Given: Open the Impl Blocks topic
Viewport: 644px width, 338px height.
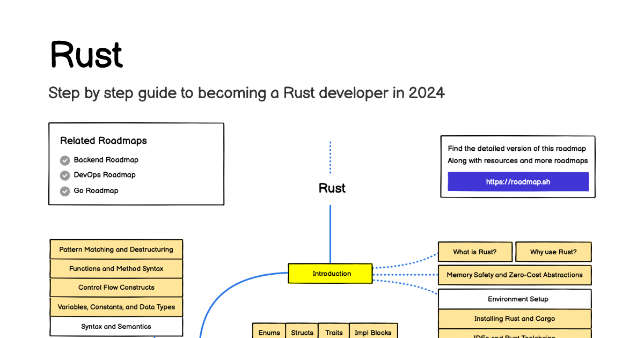Looking at the screenshot, I should 373,332.
